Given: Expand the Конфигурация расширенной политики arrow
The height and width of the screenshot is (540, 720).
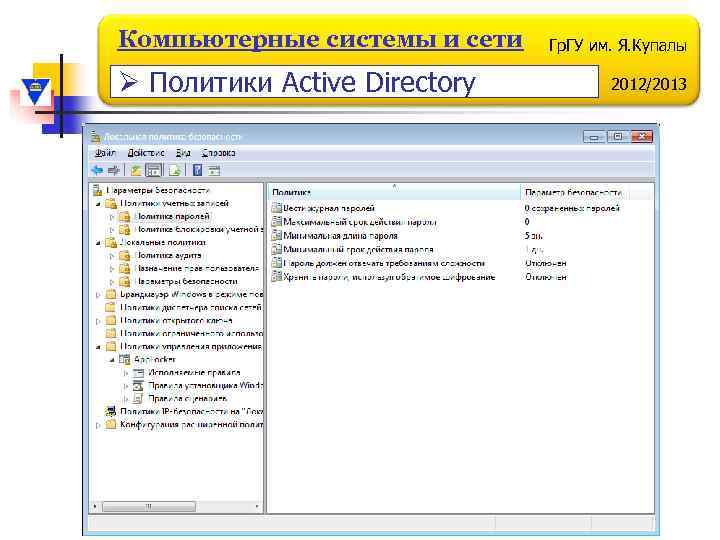Looking at the screenshot, I should tap(98, 425).
